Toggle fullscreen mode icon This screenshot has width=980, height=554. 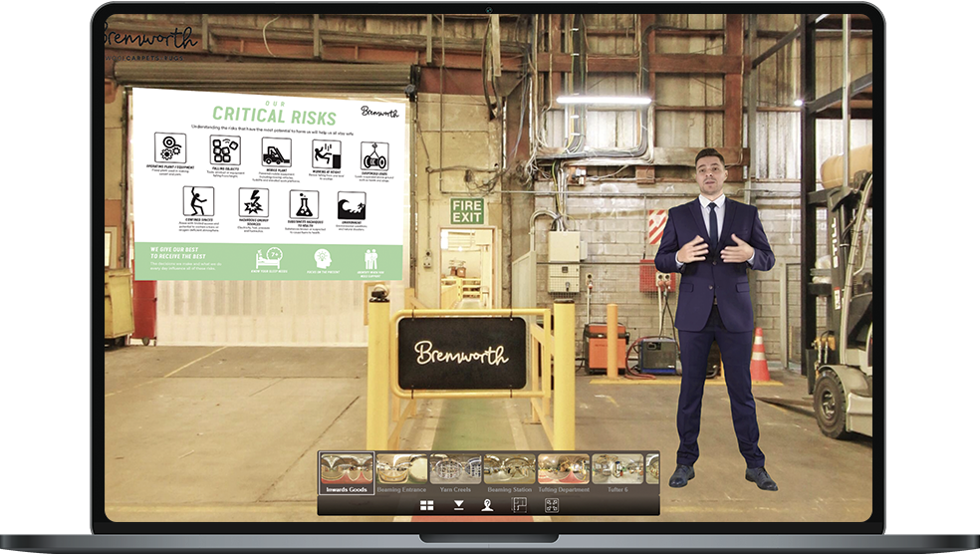pos(552,504)
